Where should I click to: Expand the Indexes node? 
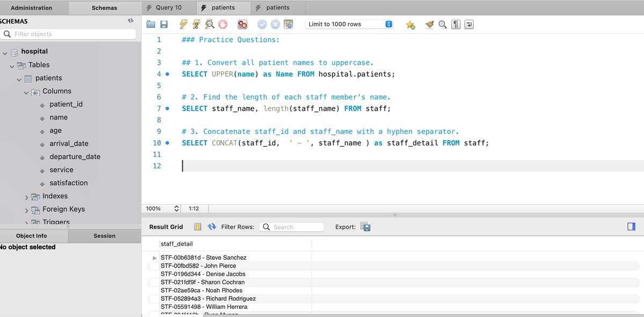[26, 197]
